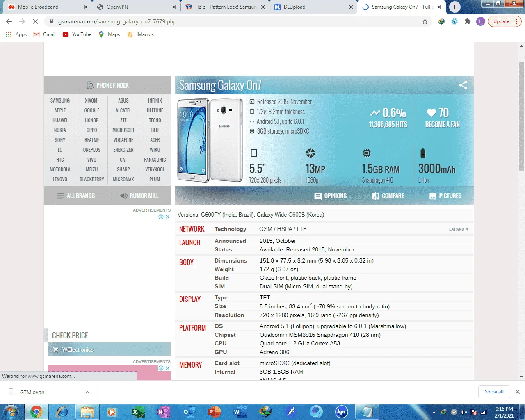Screen dimensions: 525x420
Task: Share the page via share icon
Action: coord(463,85)
